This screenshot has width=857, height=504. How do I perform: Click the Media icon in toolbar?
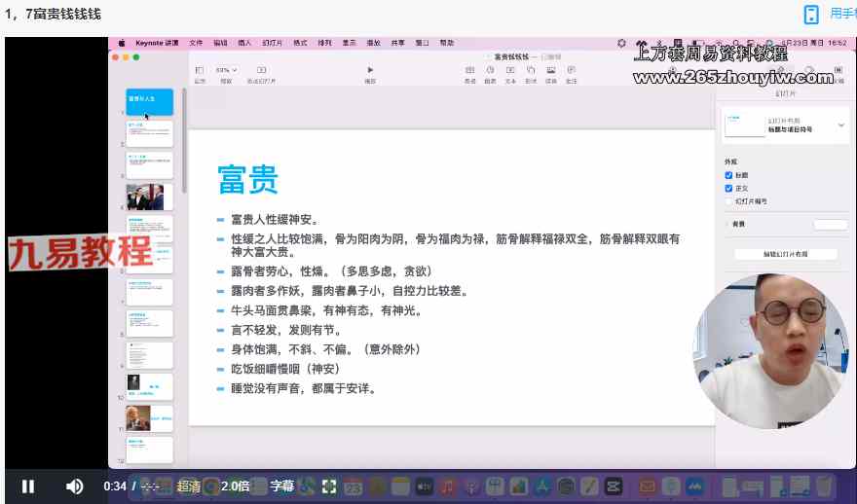(x=551, y=71)
